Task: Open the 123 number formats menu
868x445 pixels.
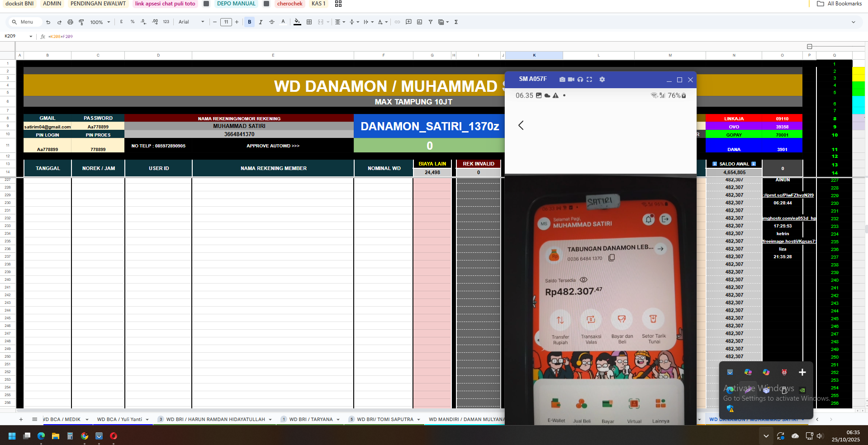Action: pos(166,22)
